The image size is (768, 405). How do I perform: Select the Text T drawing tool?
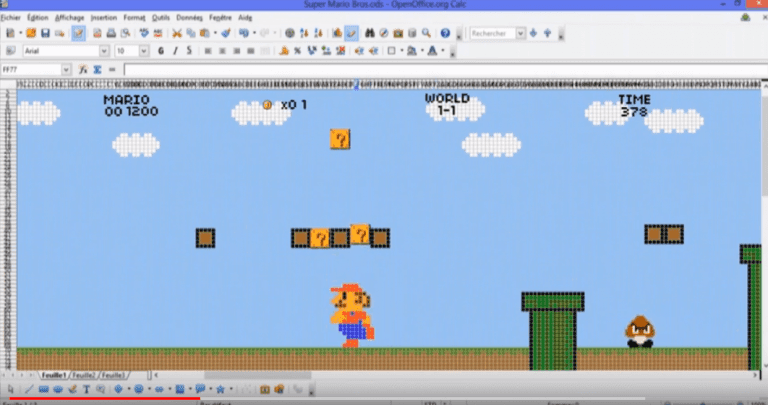tap(86, 389)
